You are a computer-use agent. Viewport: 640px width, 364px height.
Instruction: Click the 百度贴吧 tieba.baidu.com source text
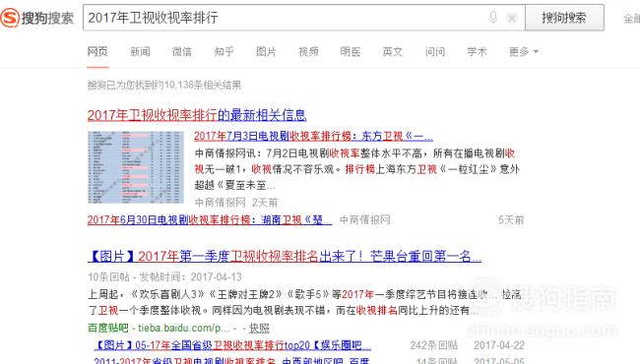(159, 328)
